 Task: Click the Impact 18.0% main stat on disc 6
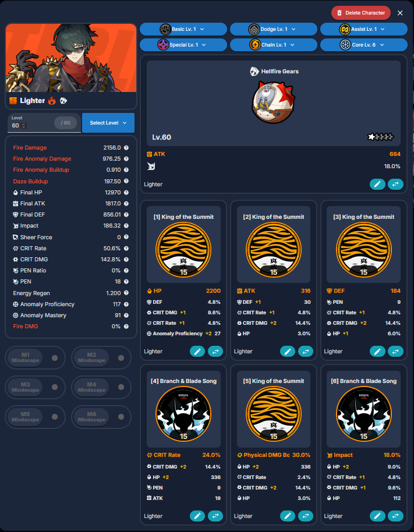(363, 455)
